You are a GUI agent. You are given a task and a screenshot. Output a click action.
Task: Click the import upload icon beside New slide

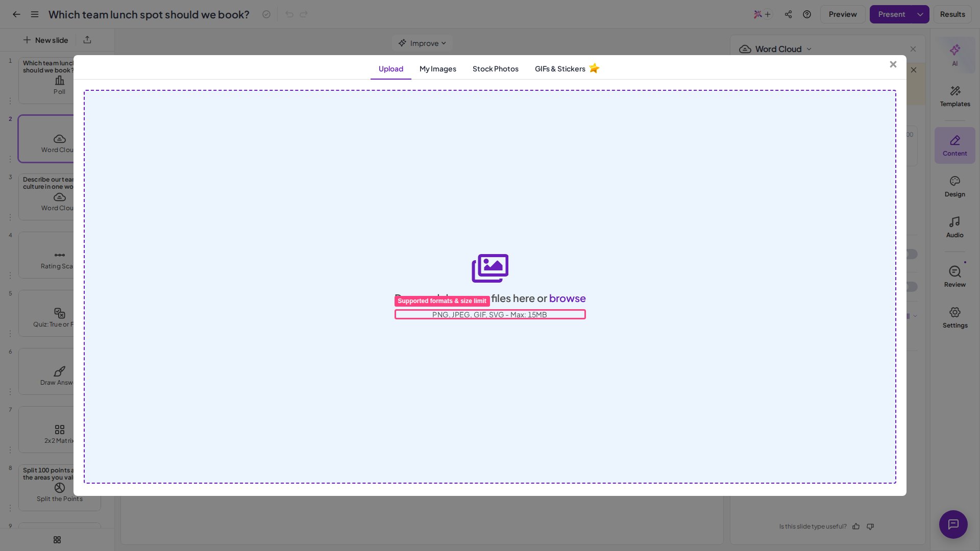coord(87,40)
